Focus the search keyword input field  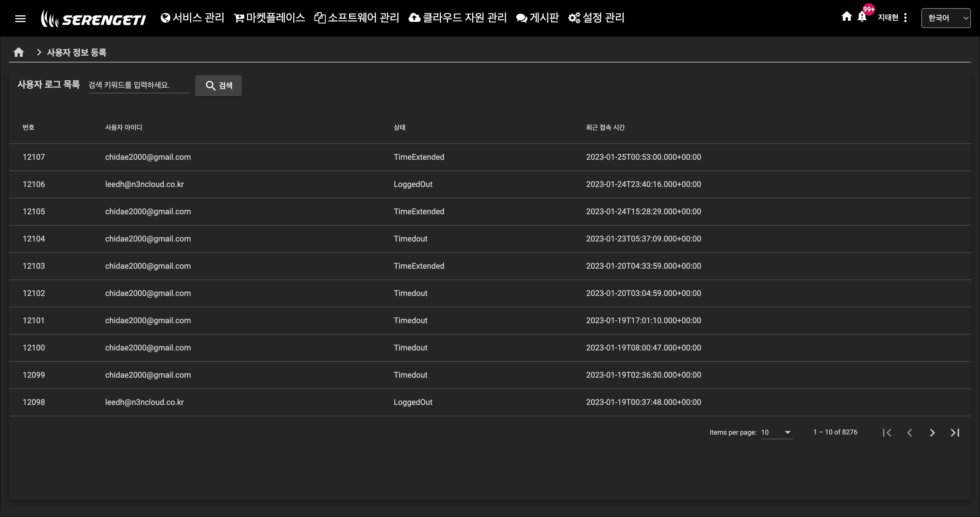139,85
